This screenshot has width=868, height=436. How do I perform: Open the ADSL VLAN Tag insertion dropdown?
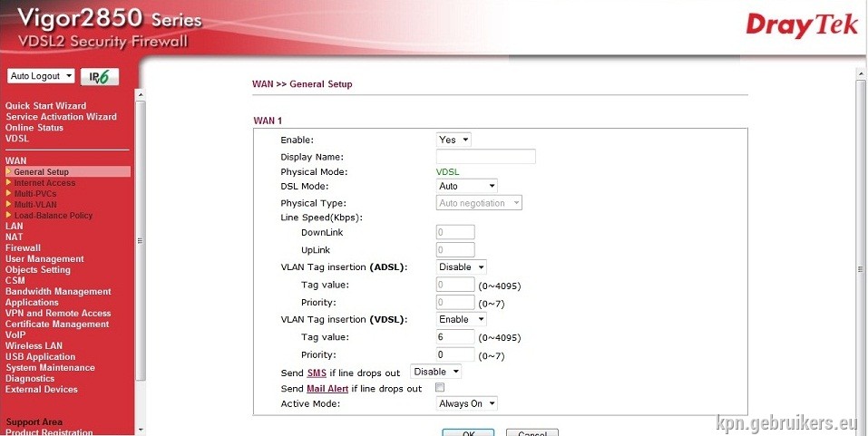pos(461,266)
